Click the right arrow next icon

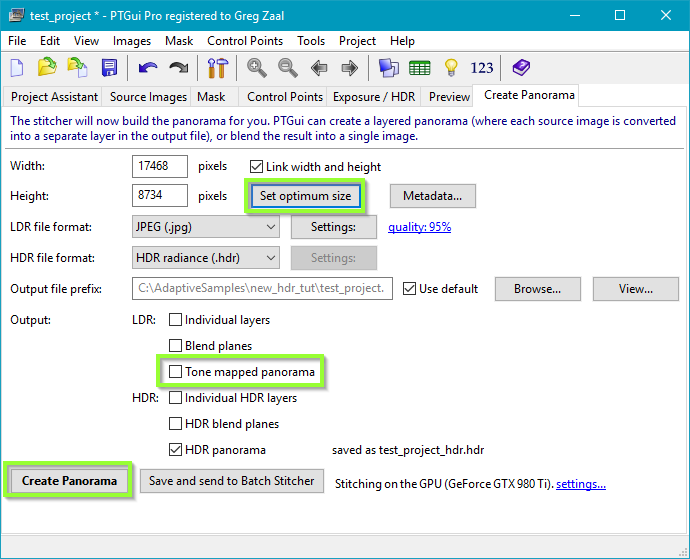[350, 68]
